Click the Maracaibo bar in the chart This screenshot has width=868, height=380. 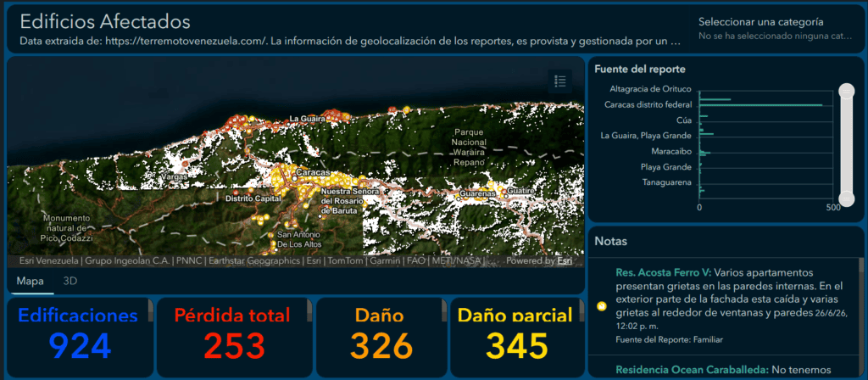[704, 153]
